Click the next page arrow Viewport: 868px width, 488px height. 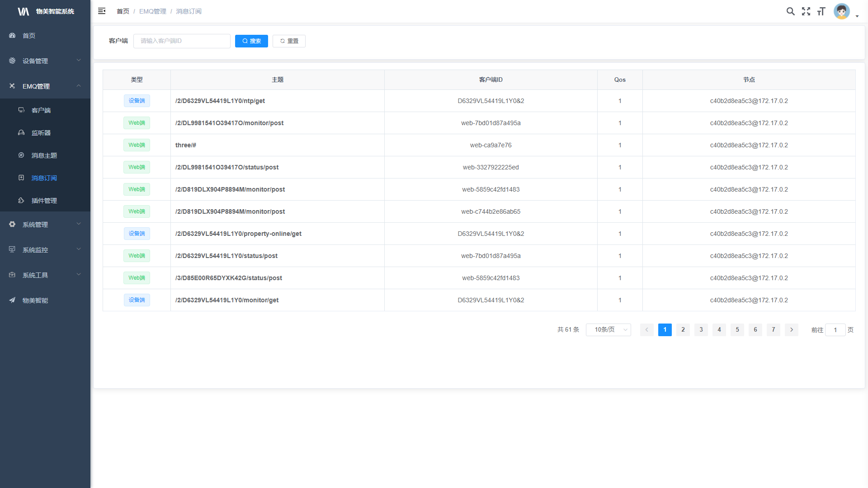click(x=792, y=330)
